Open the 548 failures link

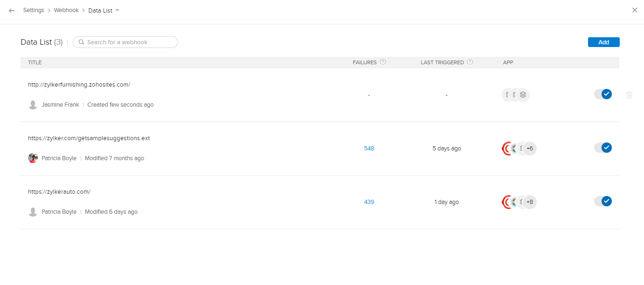pos(369,149)
